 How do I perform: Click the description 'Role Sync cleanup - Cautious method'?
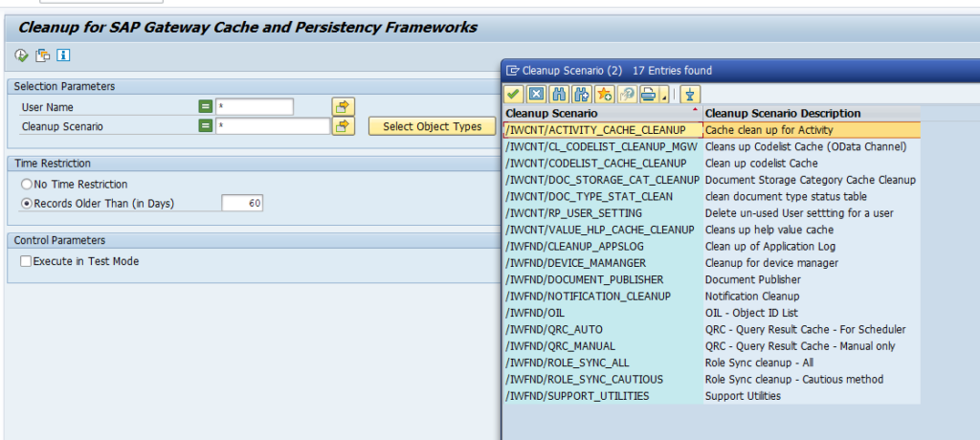click(794, 380)
